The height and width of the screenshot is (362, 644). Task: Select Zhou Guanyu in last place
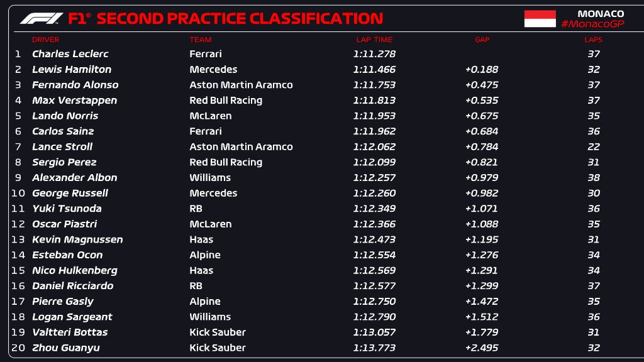[x=66, y=348]
